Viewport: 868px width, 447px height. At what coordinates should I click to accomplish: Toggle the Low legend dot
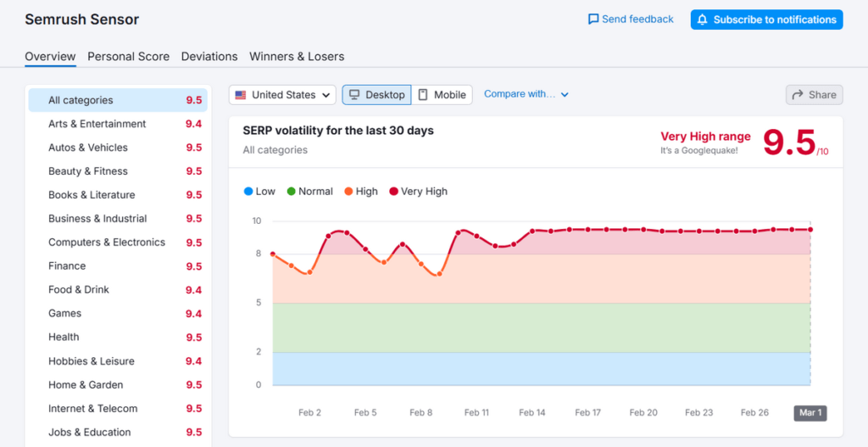[248, 192]
